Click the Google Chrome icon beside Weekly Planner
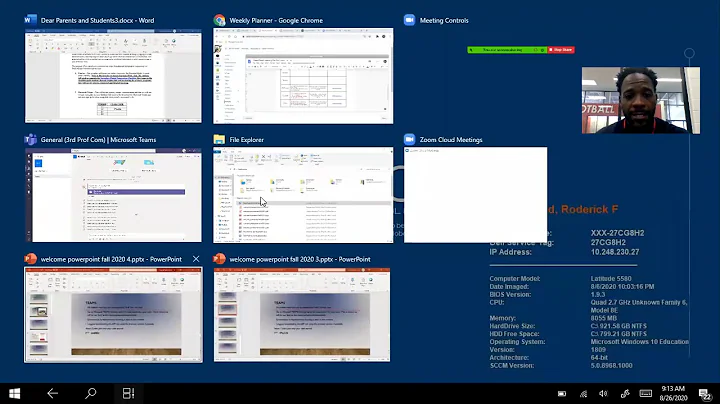The image size is (720, 404). click(x=219, y=20)
